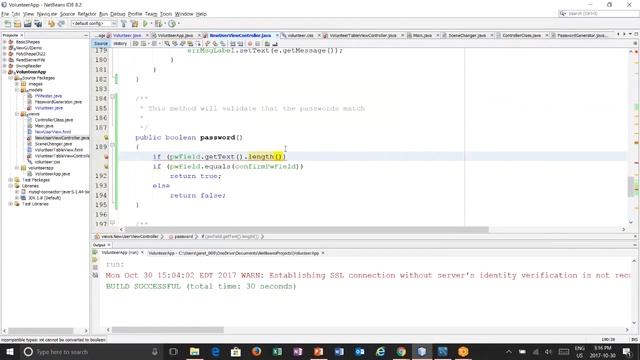Open the Profile Project dropdown arrow
This screenshot has height=360, width=640.
pyautogui.click(x=178, y=24)
